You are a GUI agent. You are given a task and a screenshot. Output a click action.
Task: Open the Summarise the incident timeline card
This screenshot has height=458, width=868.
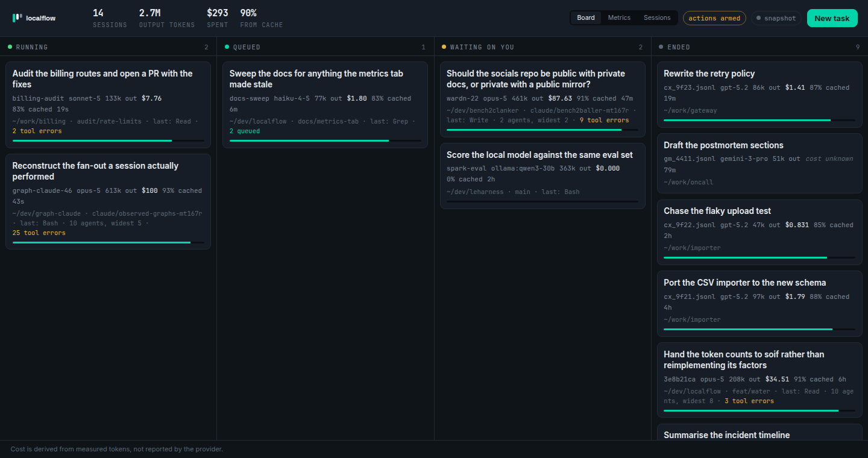point(759,432)
